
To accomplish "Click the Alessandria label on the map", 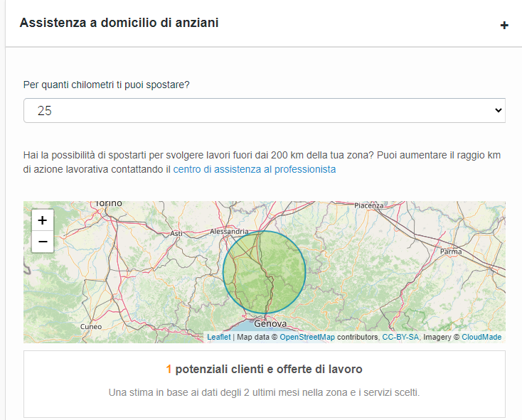I will pyautogui.click(x=229, y=231).
